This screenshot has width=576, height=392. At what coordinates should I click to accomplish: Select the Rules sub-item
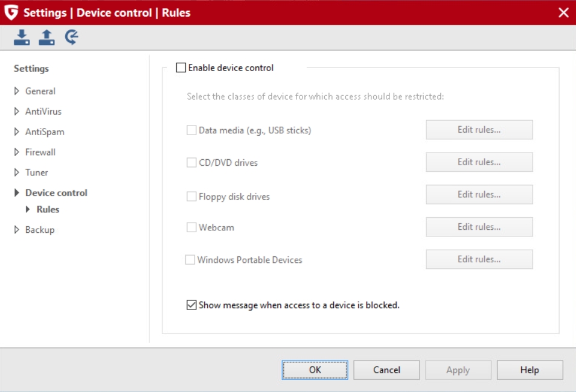[x=48, y=209]
